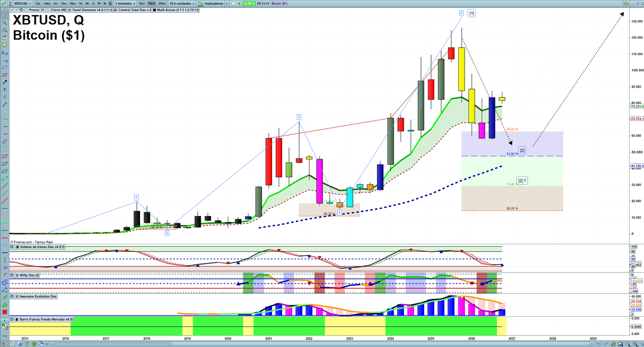644x347 pixels.
Task: Toggle the Cierre (W) checkbox
Action: [x=48, y=10]
